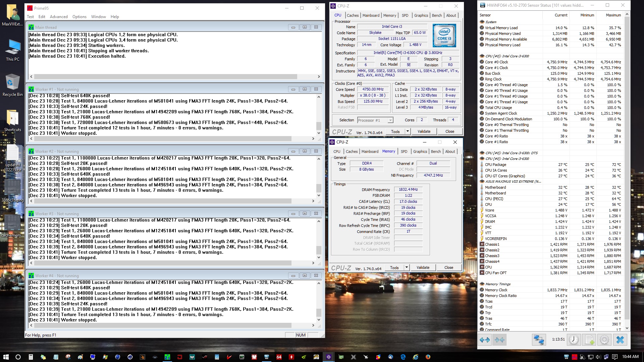Viewport: 644px width, 362px height.
Task: Select This PC desktop icon
Action: [x=12, y=50]
